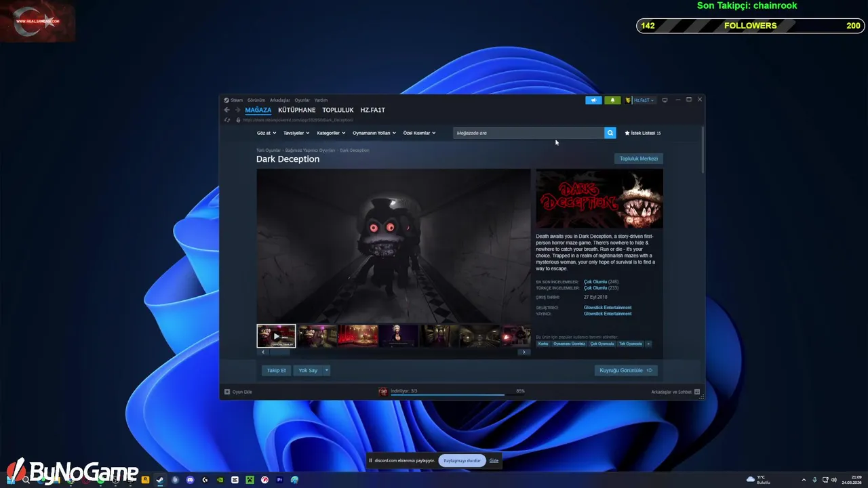This screenshot has height=488, width=868.
Task: Click the Tek Oyunculu tag
Action: (631, 344)
